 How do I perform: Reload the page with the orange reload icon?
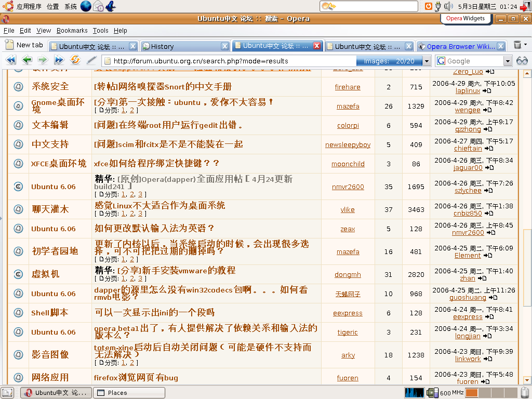(x=75, y=60)
